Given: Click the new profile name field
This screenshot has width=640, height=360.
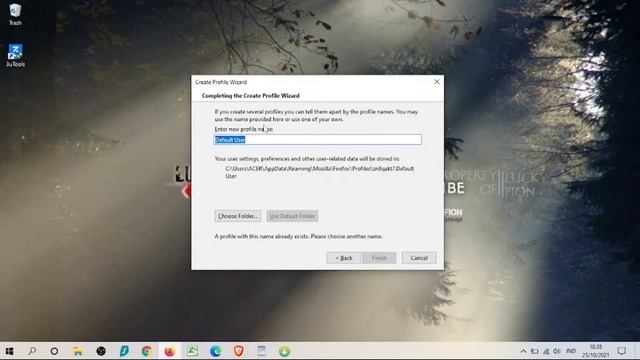Looking at the screenshot, I should tap(318, 140).
